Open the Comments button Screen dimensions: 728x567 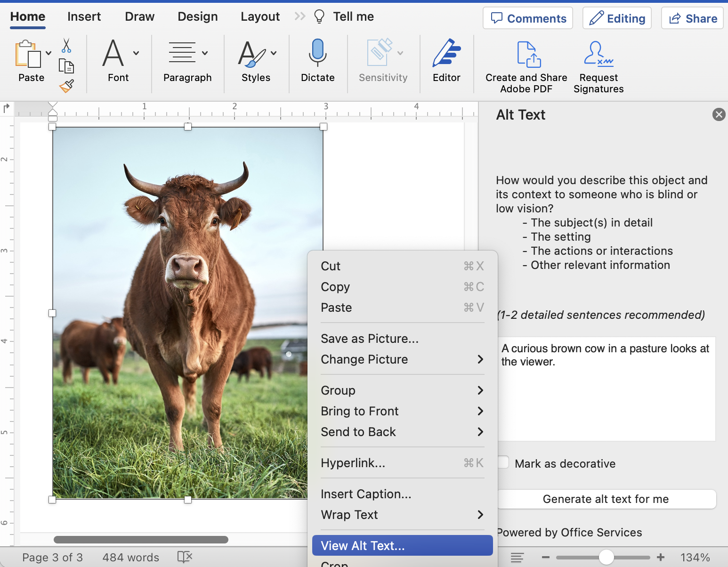[527, 18]
